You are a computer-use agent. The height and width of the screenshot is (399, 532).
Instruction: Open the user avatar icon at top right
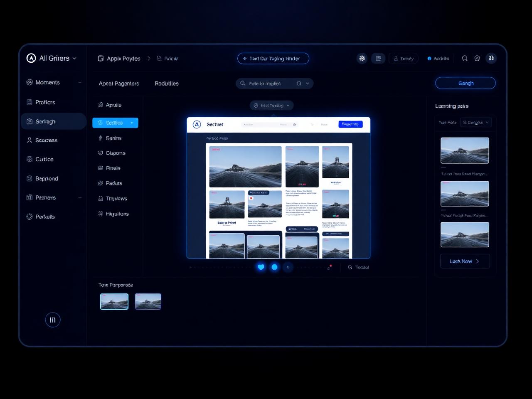click(x=491, y=58)
